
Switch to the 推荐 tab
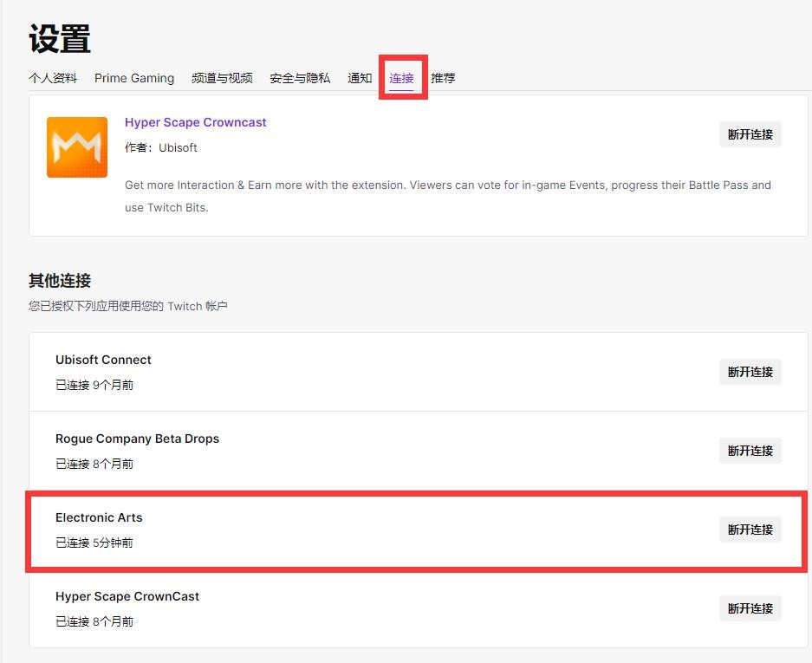pos(443,78)
